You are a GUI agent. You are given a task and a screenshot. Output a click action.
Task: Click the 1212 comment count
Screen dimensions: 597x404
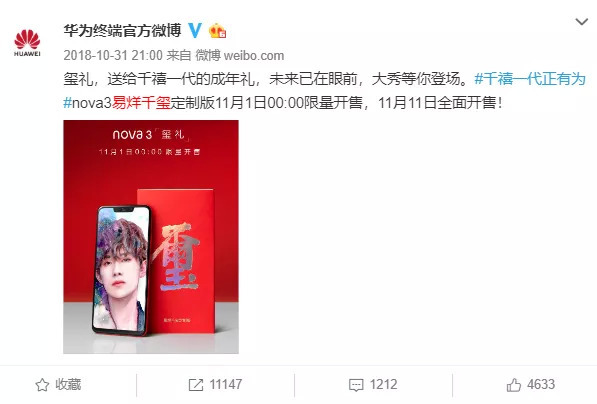pyautogui.click(x=383, y=384)
